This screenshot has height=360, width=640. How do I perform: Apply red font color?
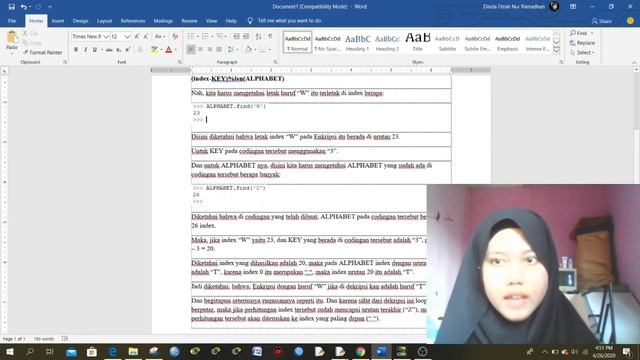click(169, 49)
